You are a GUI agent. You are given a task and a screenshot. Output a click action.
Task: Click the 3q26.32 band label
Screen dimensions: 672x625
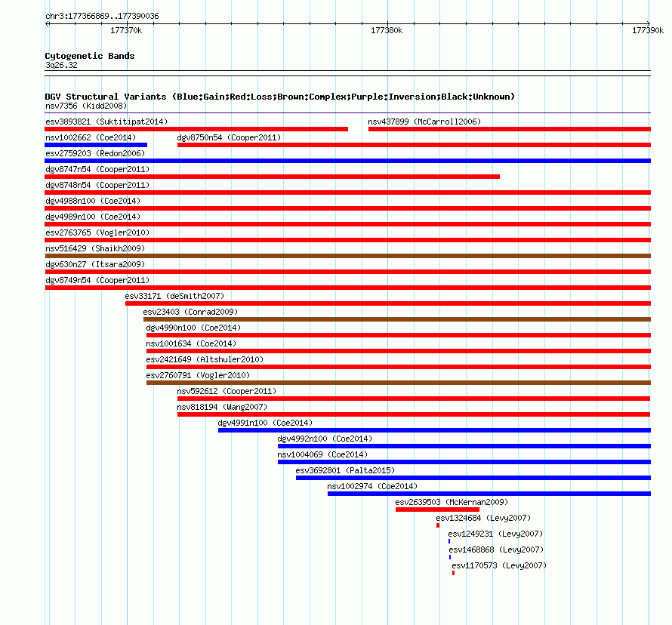coord(61,65)
